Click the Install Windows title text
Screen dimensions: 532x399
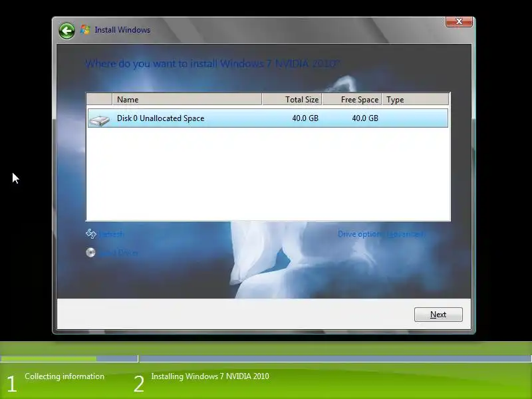pos(122,30)
